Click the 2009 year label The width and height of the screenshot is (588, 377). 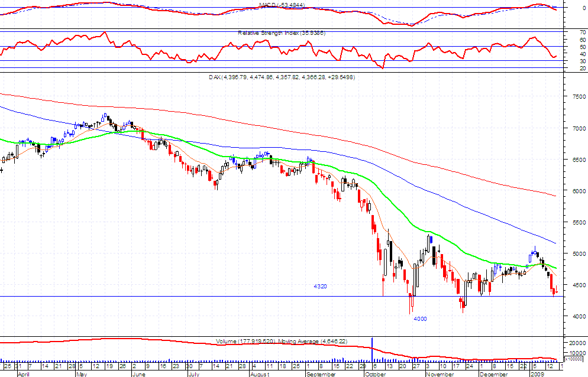[537, 374]
